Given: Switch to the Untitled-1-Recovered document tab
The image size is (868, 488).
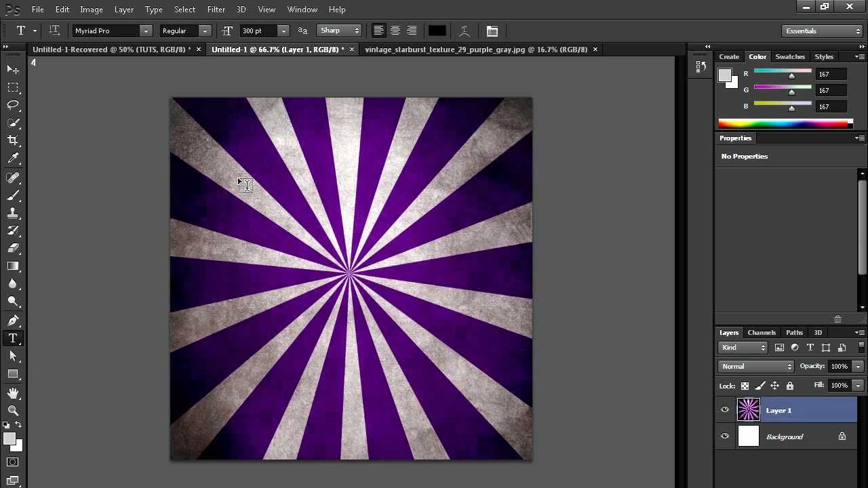Looking at the screenshot, I should pos(112,49).
